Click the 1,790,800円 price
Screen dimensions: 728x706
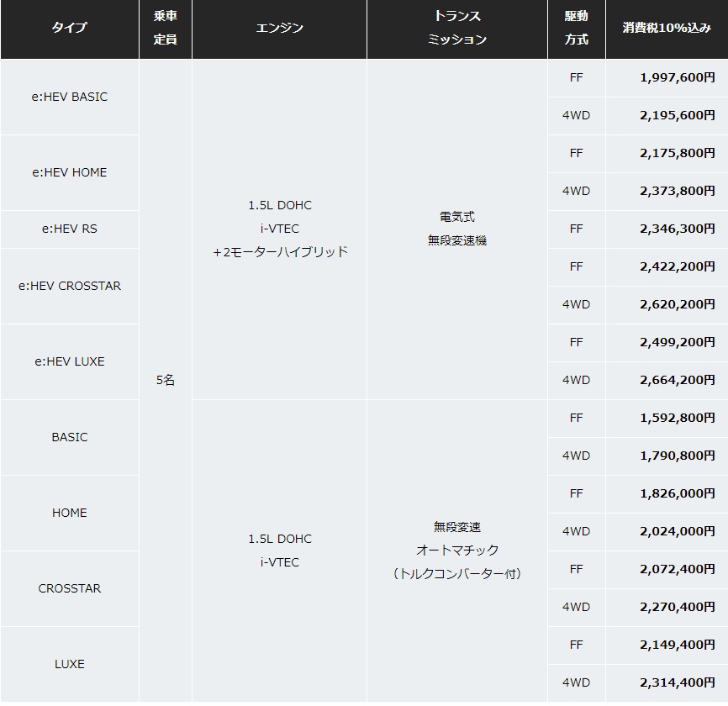click(x=678, y=456)
